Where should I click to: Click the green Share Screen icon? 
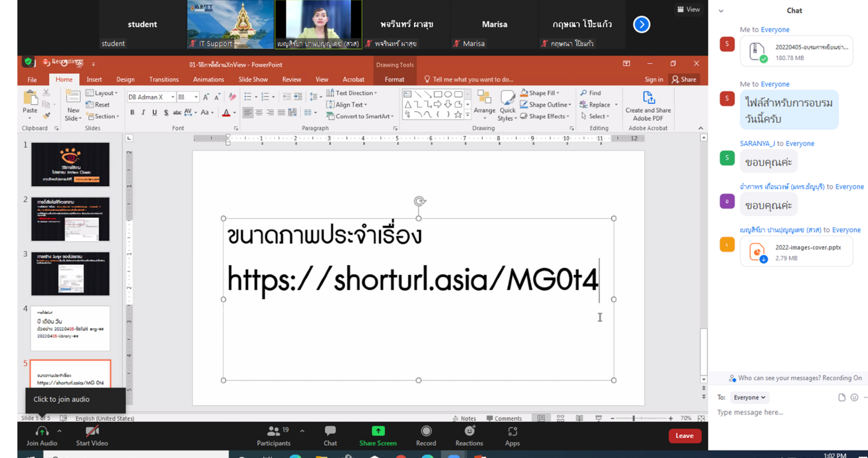(378, 431)
